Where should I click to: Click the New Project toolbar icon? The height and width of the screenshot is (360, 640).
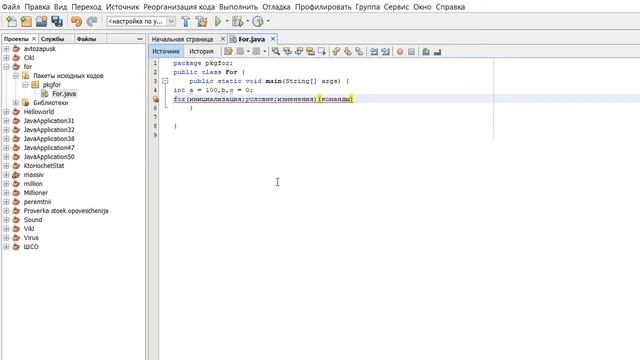tap(26, 21)
